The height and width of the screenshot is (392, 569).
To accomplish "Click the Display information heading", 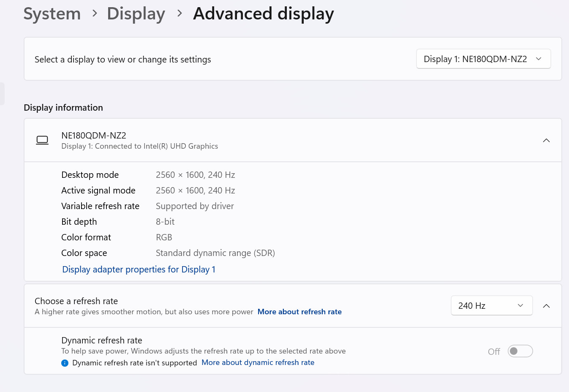I will tap(63, 108).
